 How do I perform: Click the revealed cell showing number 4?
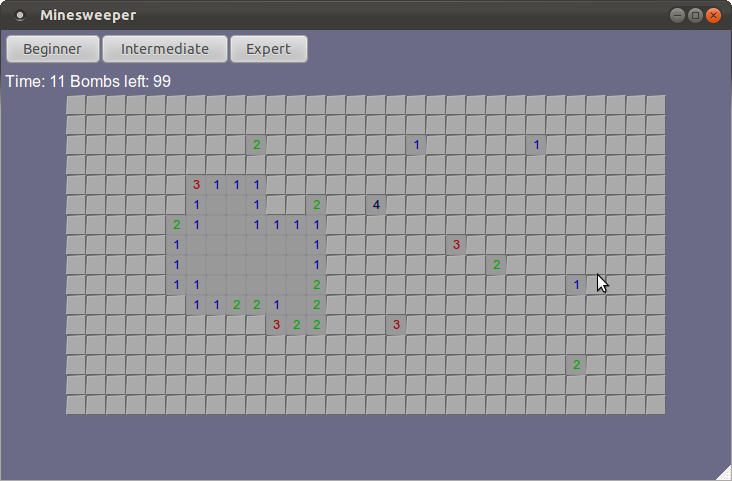coord(376,205)
